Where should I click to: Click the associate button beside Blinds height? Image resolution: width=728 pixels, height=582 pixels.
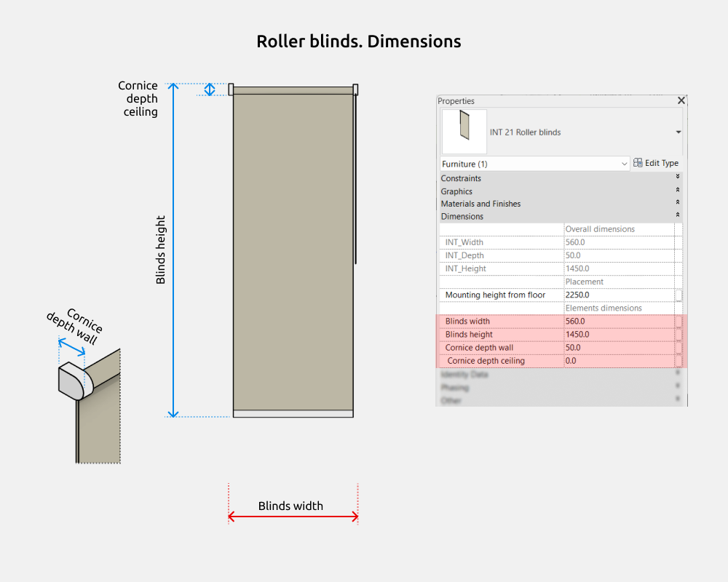pyautogui.click(x=678, y=335)
